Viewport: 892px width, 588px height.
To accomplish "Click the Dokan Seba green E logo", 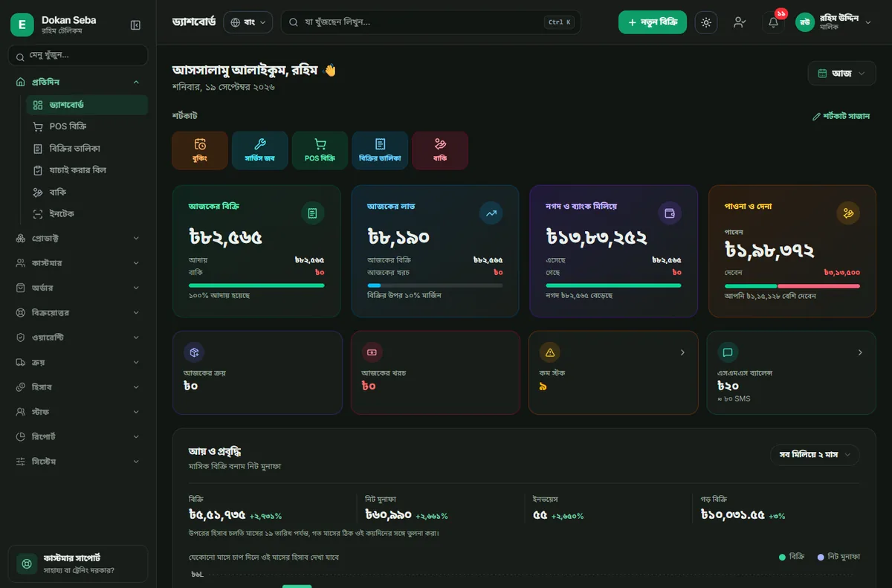I will click(x=22, y=25).
